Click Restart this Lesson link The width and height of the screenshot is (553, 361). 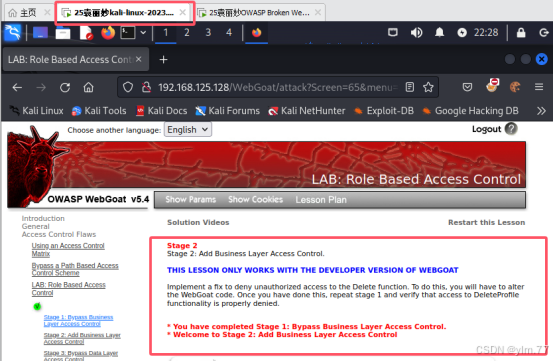(x=486, y=222)
